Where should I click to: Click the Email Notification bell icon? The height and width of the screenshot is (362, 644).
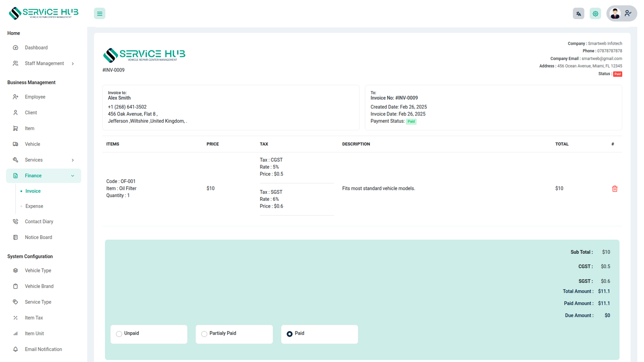point(16,349)
